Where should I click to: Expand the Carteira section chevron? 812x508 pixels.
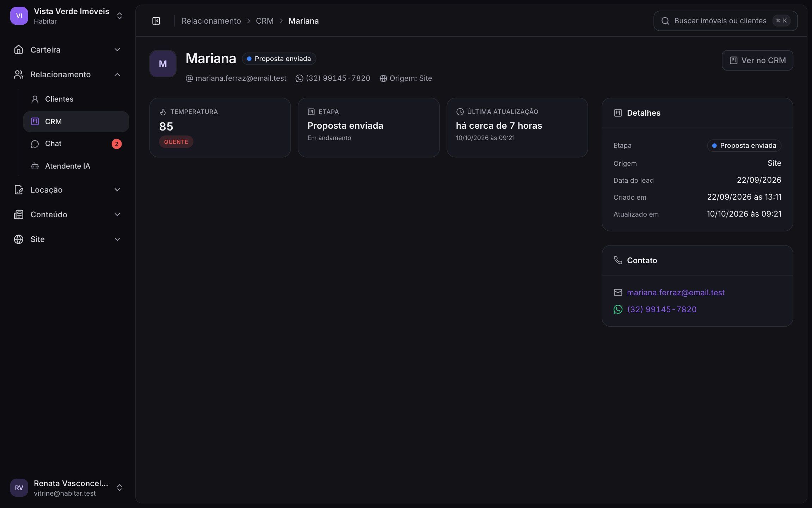coord(117,50)
